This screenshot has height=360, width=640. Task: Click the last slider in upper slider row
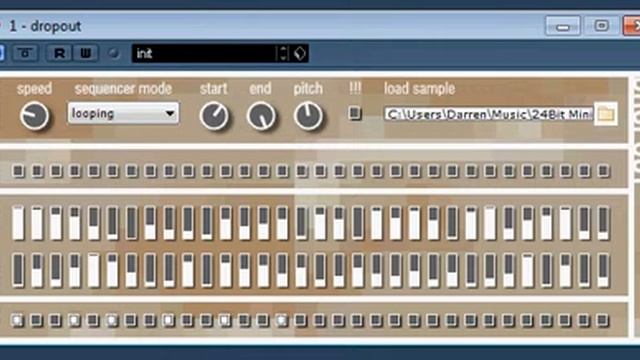(x=603, y=223)
